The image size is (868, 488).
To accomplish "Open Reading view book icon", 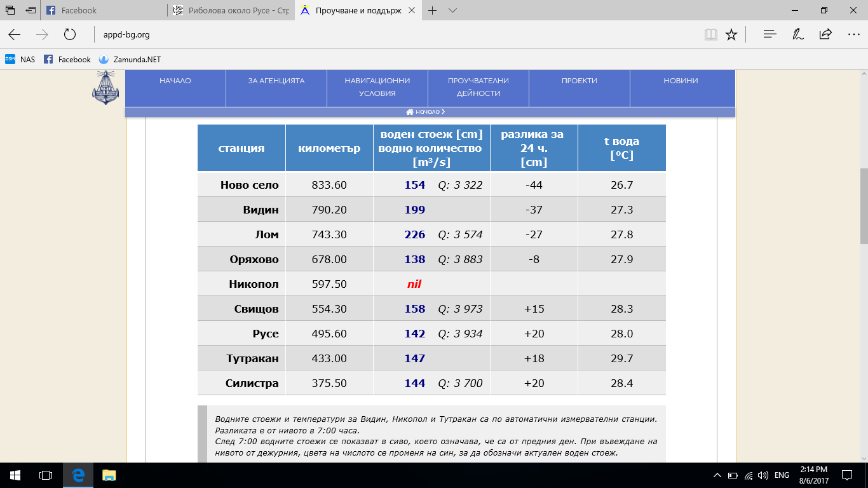I will [710, 35].
